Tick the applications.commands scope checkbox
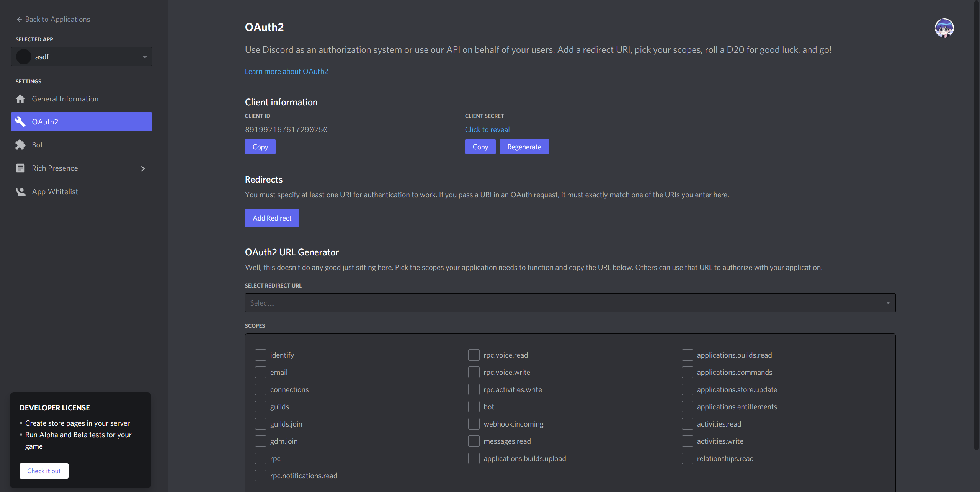The image size is (980, 492). pyautogui.click(x=687, y=372)
